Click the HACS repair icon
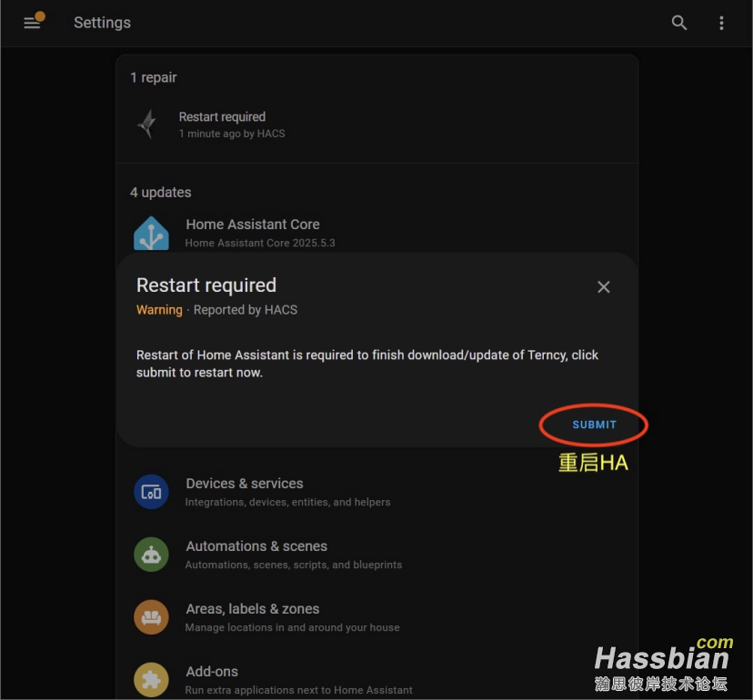753x700 pixels. click(147, 124)
